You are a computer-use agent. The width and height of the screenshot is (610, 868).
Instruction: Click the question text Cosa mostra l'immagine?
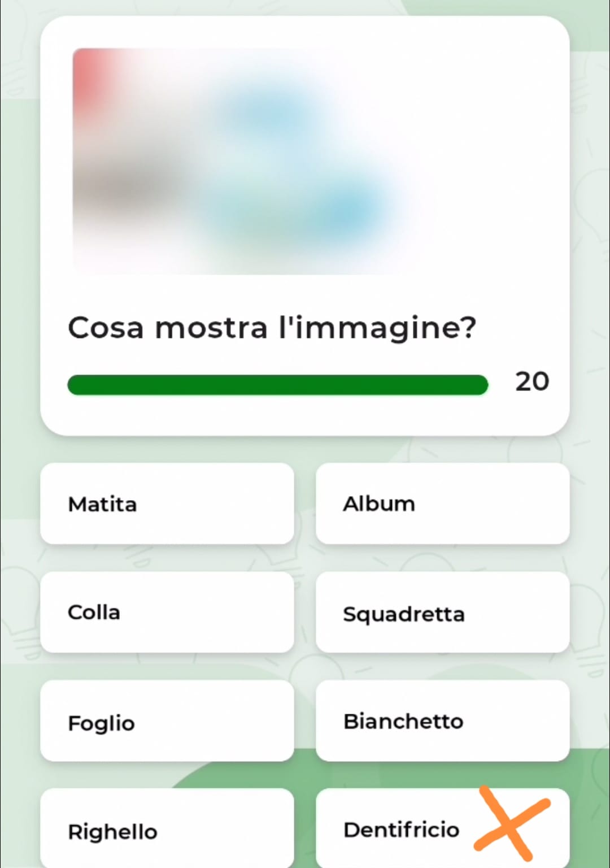(272, 328)
